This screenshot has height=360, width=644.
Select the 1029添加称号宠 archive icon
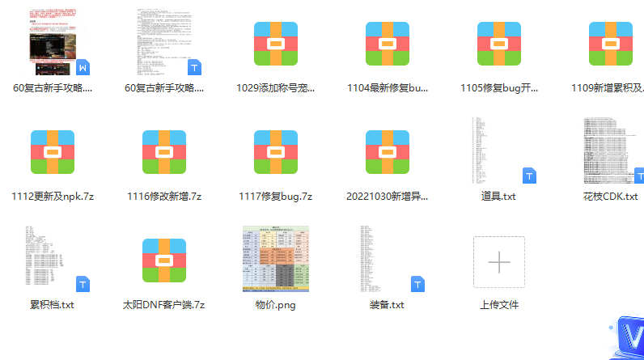click(276, 44)
